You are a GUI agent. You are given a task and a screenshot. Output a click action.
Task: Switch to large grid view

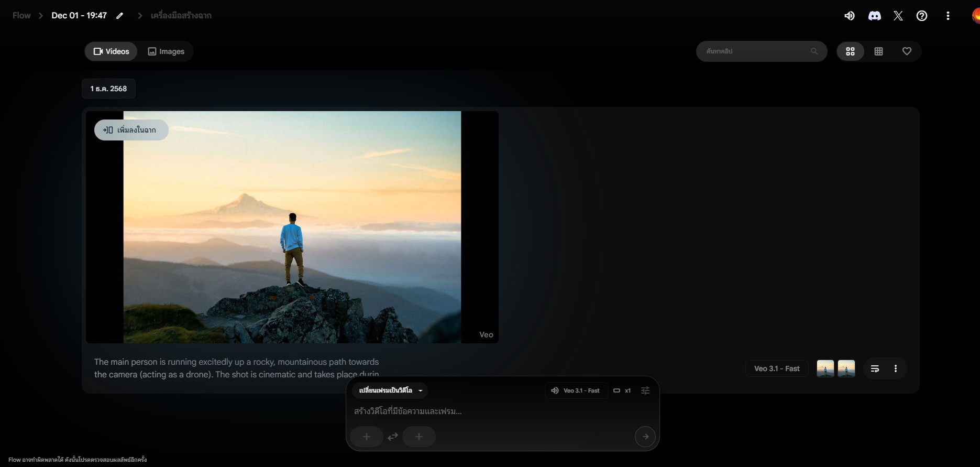[x=850, y=51]
